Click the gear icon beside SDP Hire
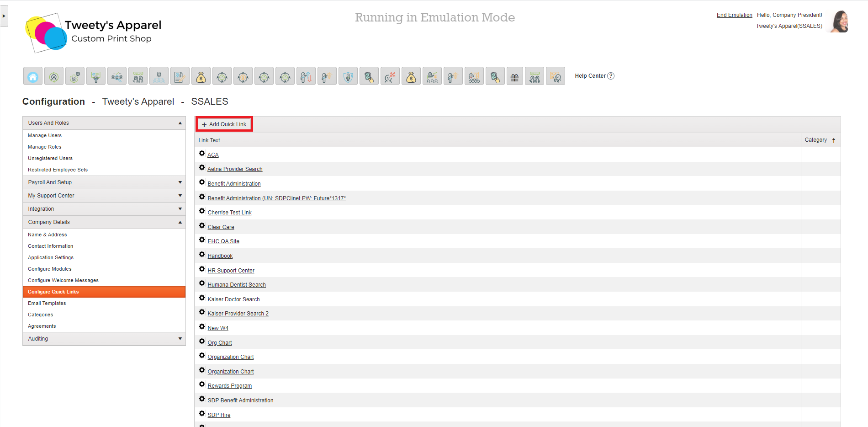Screen dimensions: 868x427 click(x=202, y=414)
